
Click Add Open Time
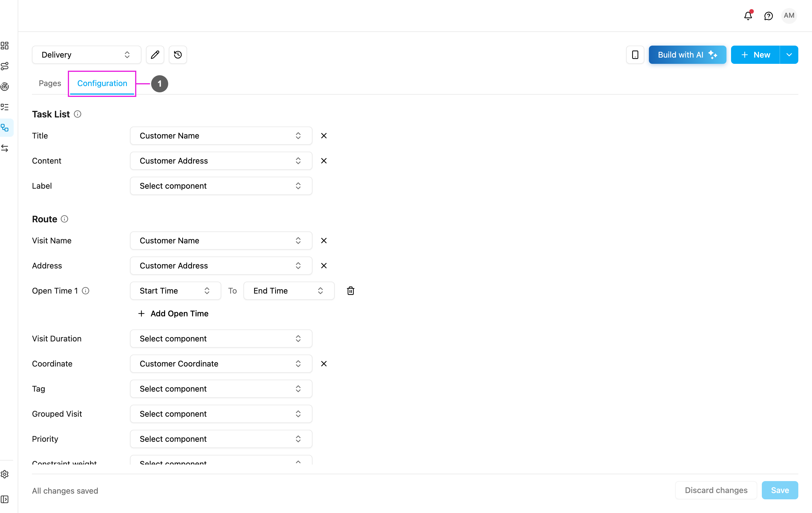(173, 313)
